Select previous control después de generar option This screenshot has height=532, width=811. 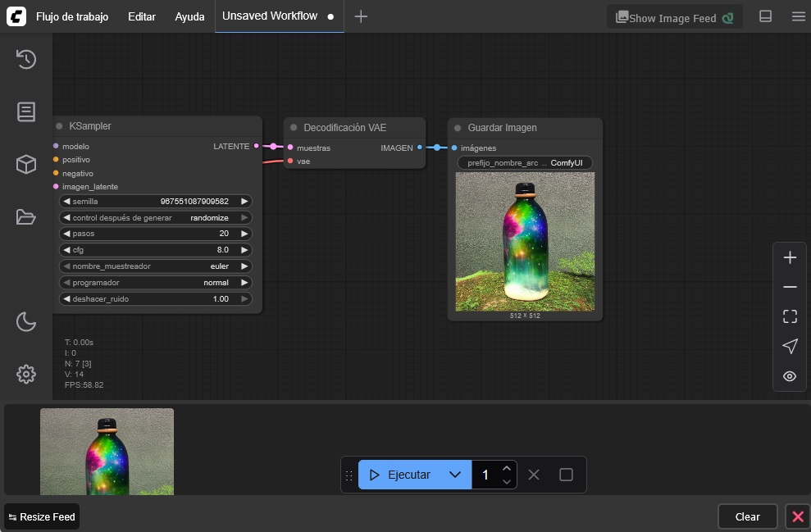(66, 218)
